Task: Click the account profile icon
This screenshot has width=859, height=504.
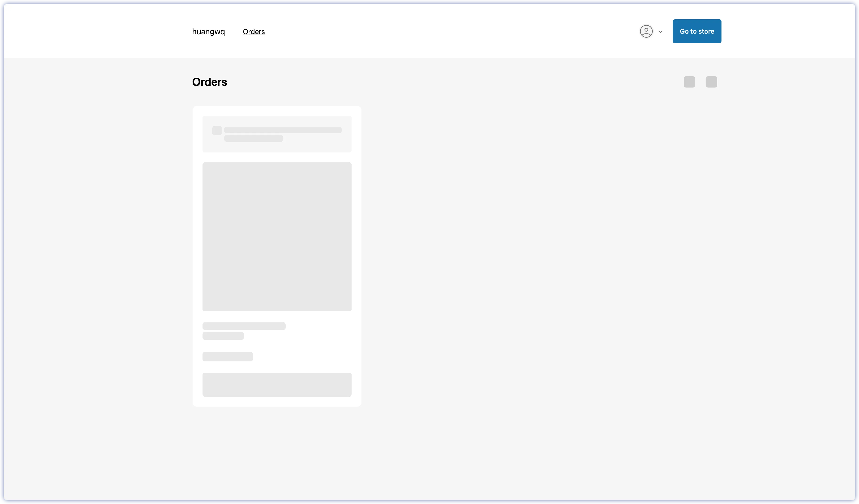Action: 646,31
